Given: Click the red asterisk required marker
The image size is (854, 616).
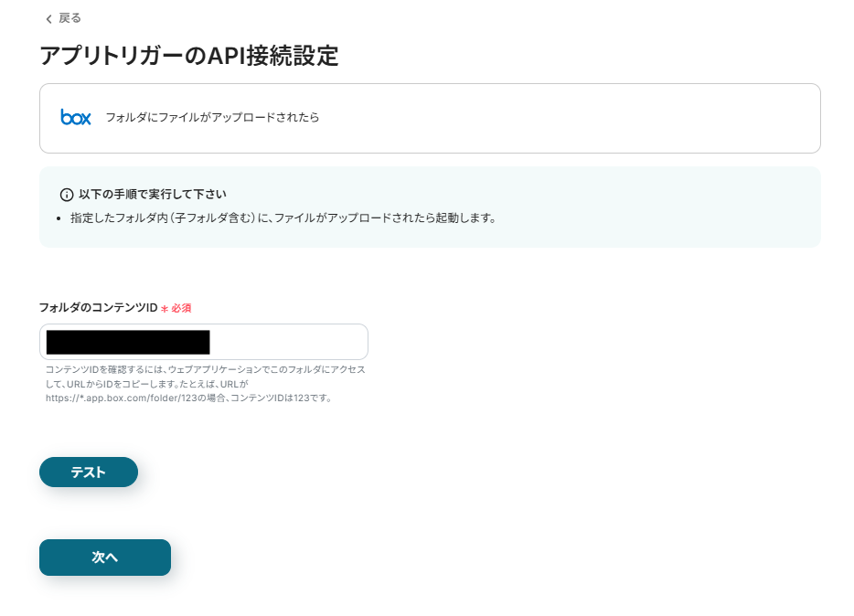Looking at the screenshot, I should [165, 309].
